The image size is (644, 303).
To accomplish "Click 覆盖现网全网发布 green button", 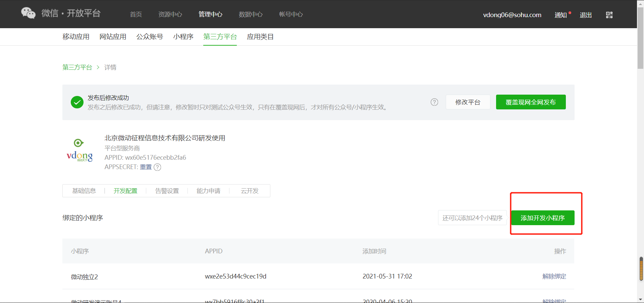I will tap(531, 102).
